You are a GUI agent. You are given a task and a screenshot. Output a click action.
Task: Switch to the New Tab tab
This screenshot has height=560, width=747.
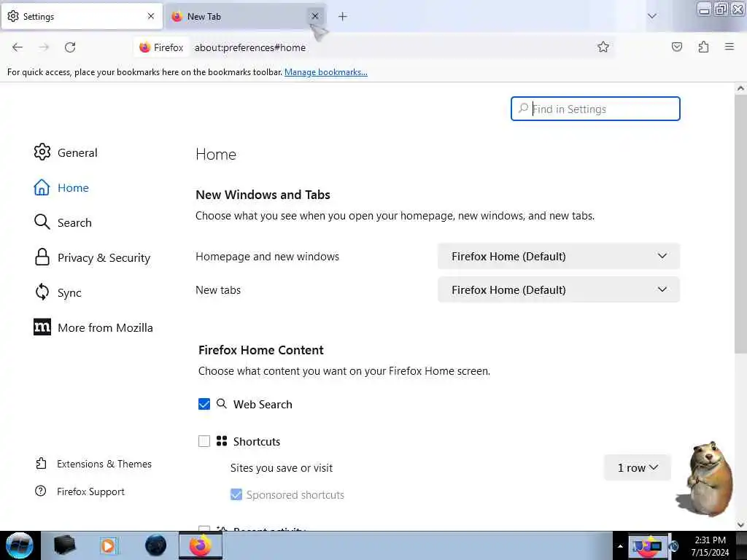pos(245,17)
